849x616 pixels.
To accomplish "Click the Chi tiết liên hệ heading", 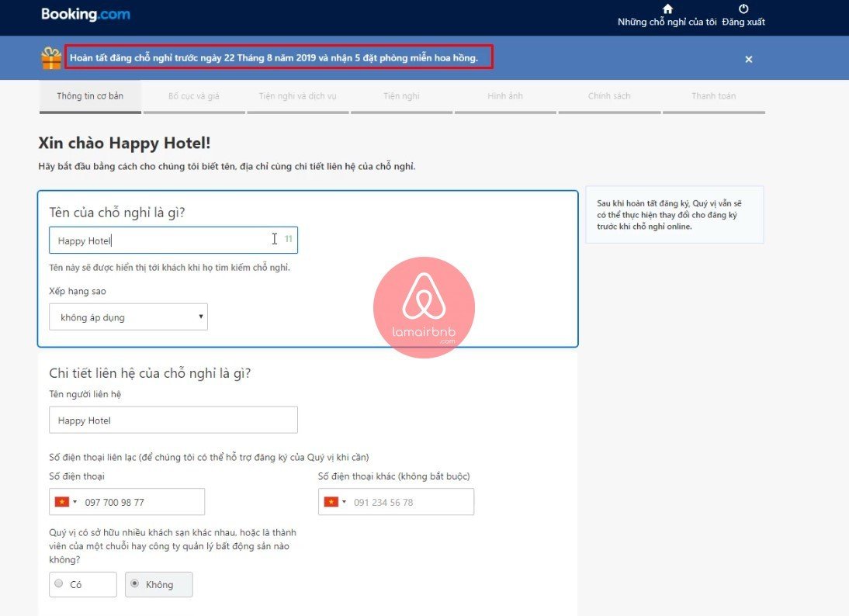I will [150, 373].
